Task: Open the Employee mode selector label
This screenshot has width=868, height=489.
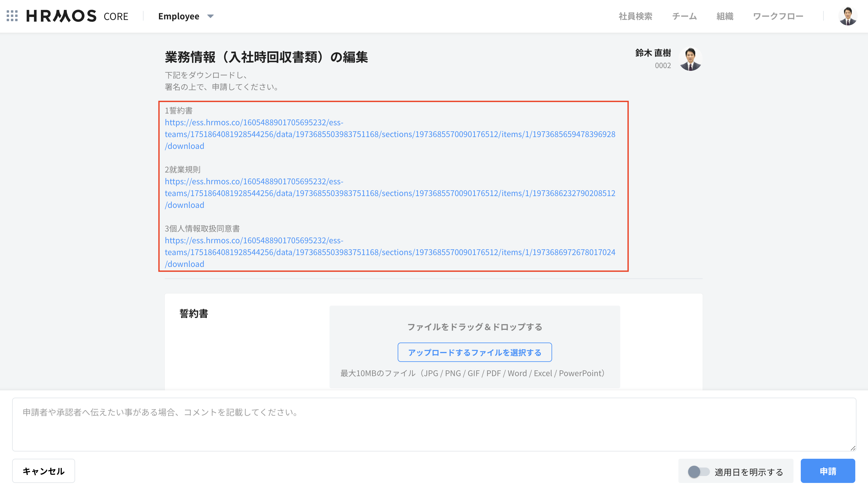Action: coord(179,16)
